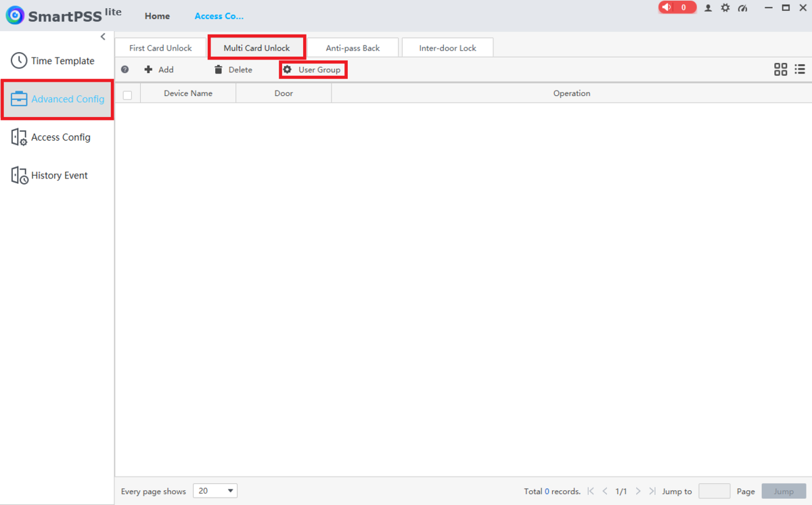Focus the Jump to page input field
This screenshot has height=505, width=812.
(x=714, y=491)
